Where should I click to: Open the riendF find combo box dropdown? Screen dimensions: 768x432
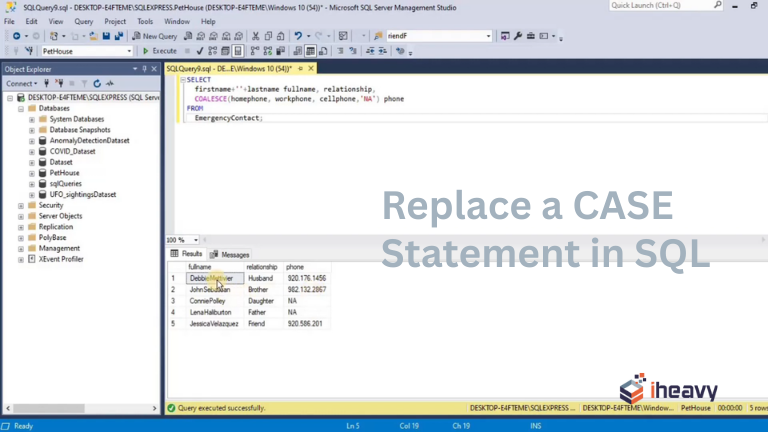click(x=488, y=36)
